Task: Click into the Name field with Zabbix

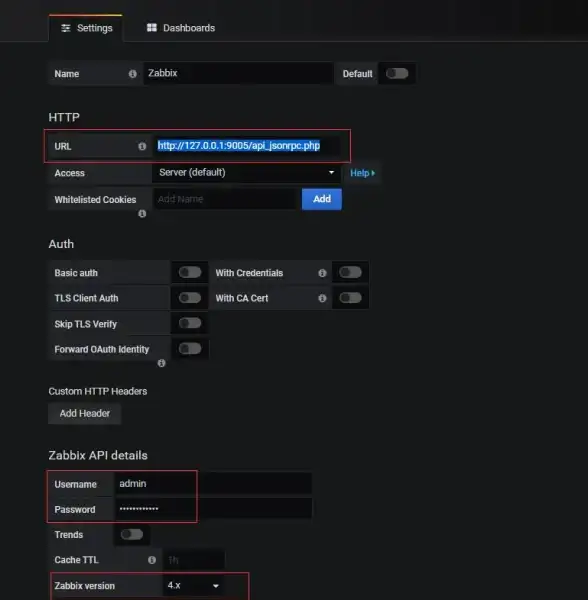Action: coord(238,73)
